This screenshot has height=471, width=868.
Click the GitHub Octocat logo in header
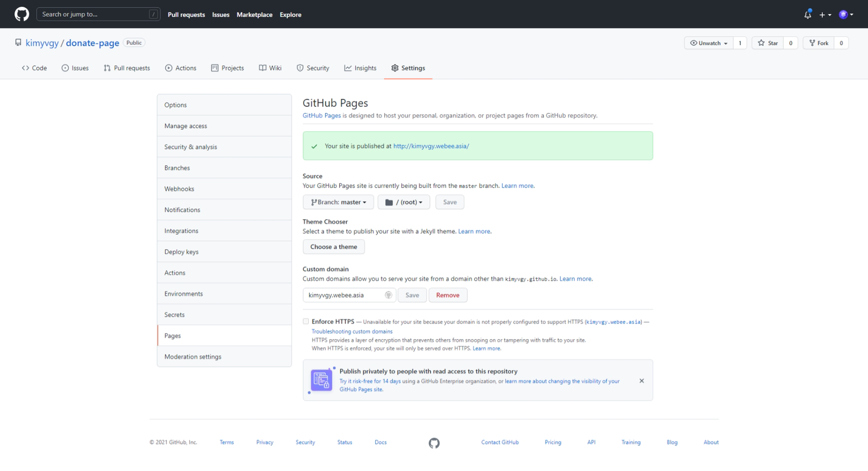point(22,14)
